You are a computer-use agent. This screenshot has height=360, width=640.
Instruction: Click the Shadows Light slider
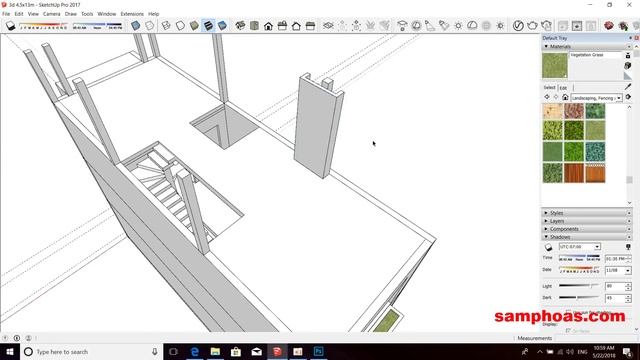(579, 286)
